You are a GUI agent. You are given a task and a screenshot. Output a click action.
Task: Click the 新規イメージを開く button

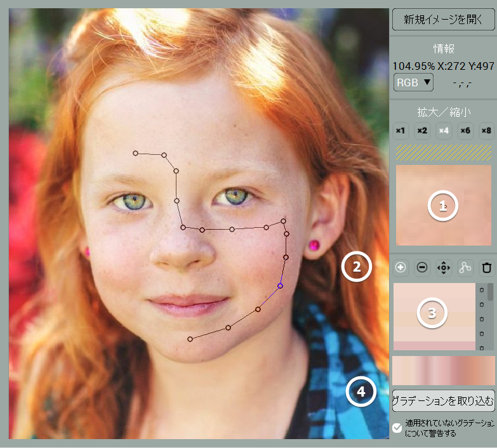coord(443,20)
